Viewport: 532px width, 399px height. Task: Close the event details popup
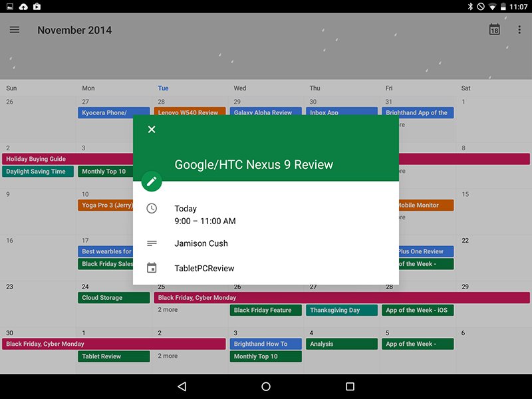(152, 129)
